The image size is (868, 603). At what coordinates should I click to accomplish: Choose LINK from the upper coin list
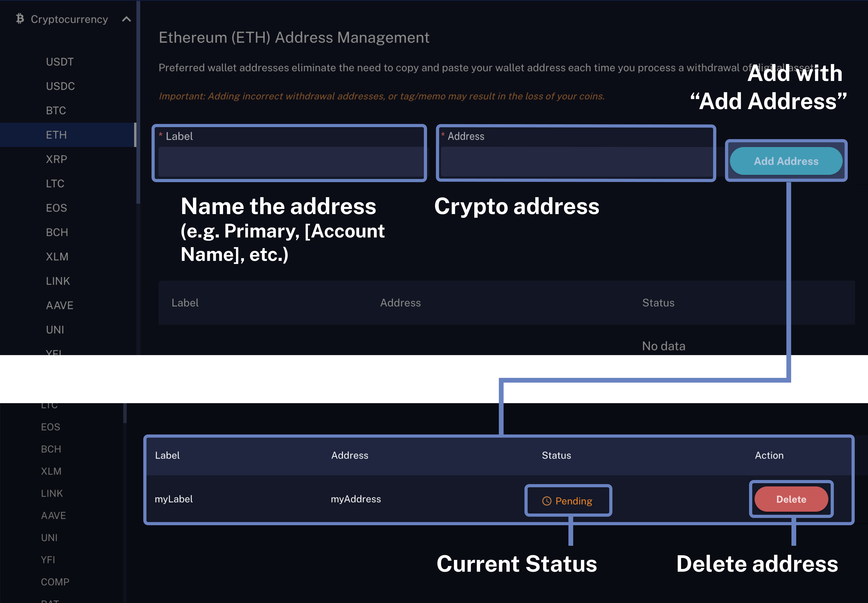click(x=58, y=281)
